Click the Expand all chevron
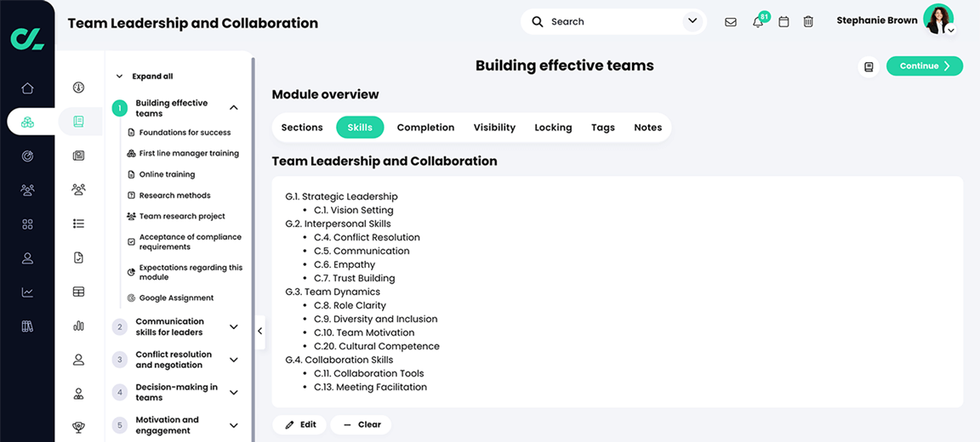980x442 pixels. point(119,76)
